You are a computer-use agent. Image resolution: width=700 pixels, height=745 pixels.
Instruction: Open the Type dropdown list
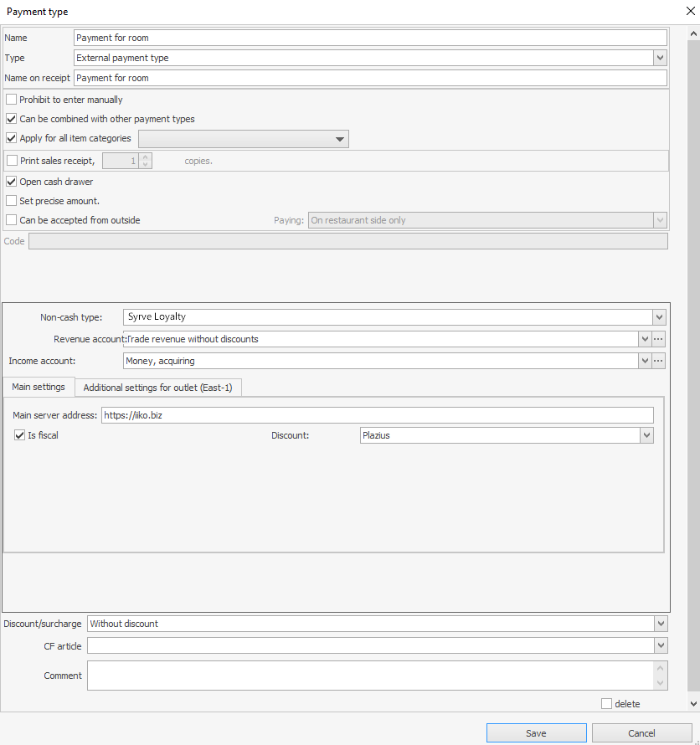pyautogui.click(x=660, y=58)
